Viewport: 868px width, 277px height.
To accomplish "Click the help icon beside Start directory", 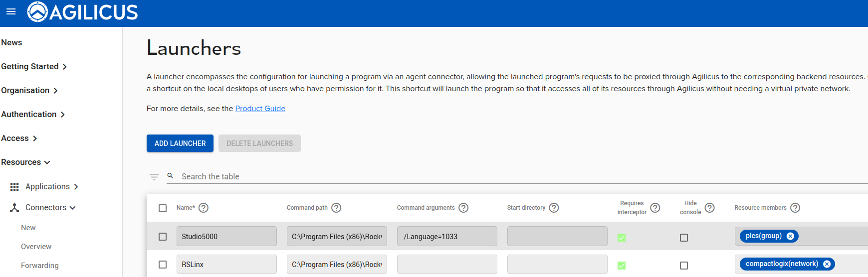I will [554, 208].
